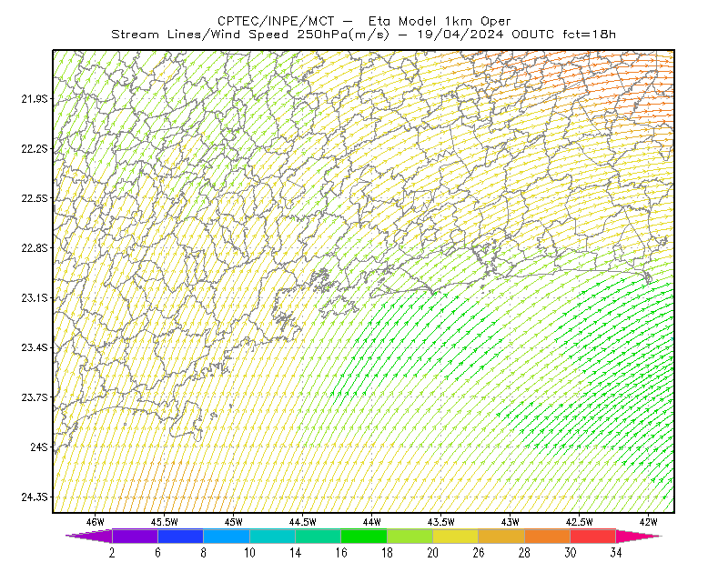
Task: Click the yellow 20-26 legend segment
Action: click(x=456, y=536)
